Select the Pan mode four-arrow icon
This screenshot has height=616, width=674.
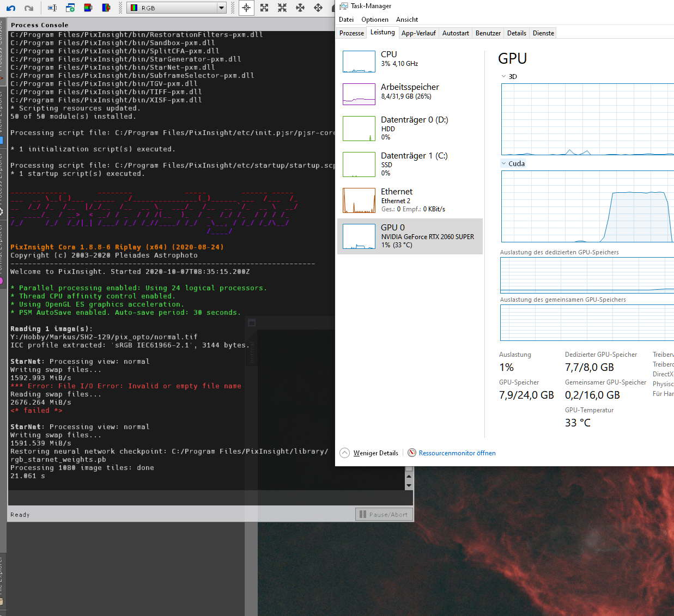click(300, 8)
